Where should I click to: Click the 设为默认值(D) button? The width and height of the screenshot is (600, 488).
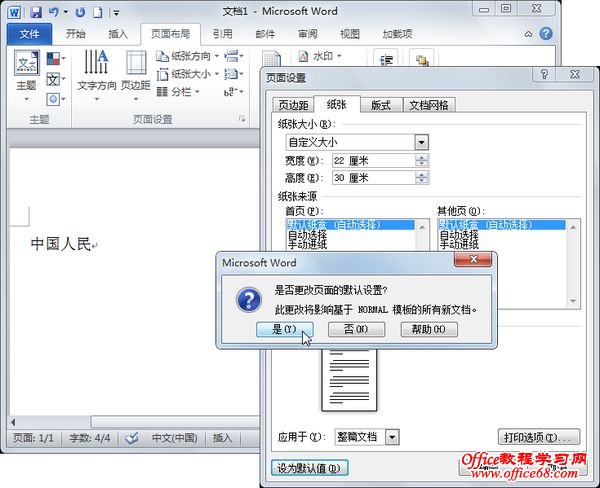click(x=309, y=468)
